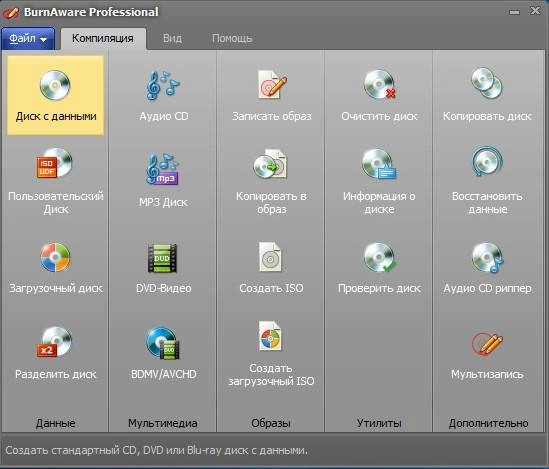549x469 pixels.
Task: Click the Создать ISO icon
Action: tap(270, 257)
